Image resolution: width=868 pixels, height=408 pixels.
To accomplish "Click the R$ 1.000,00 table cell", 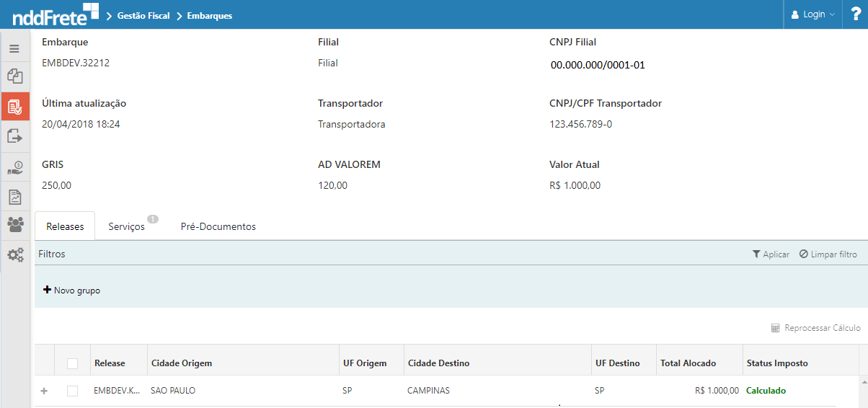I will click(717, 391).
